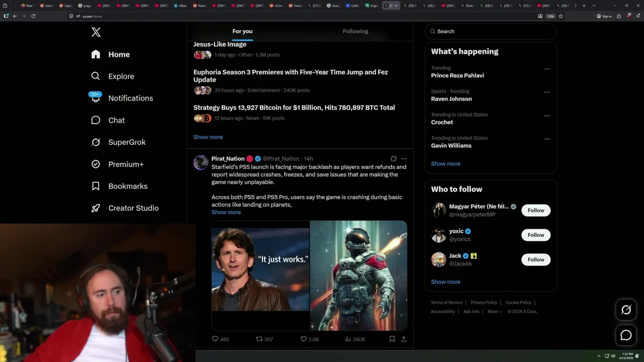Share the Pirat_Nation Starfield post
This screenshot has width=644, height=362.
coord(404,339)
